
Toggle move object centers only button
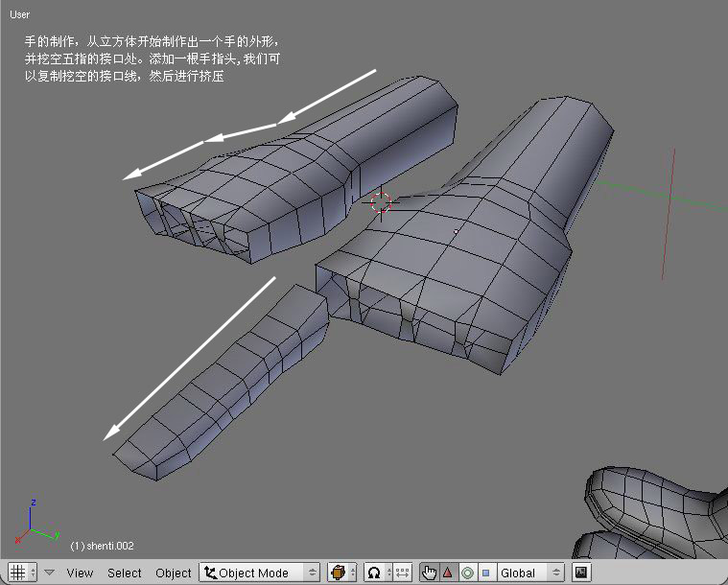coord(402,573)
